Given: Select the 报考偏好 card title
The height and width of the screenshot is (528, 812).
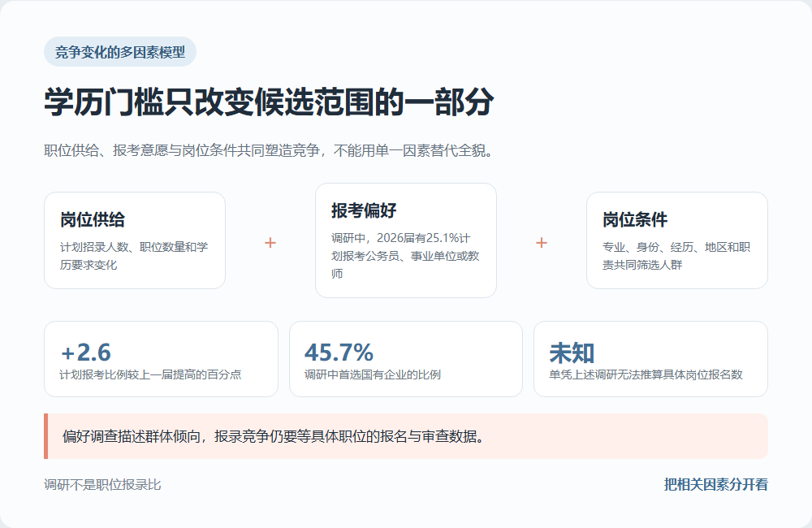Looking at the screenshot, I should click(x=364, y=211).
